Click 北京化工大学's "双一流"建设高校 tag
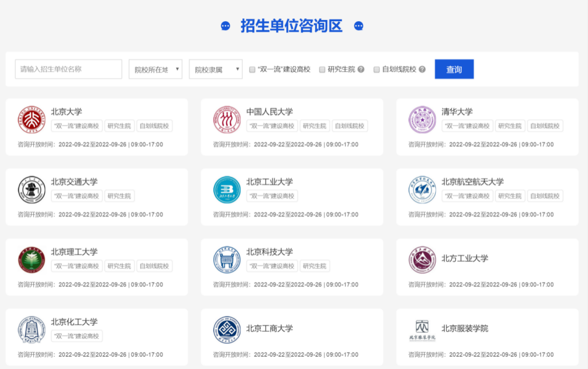588x369 pixels. [x=77, y=336]
